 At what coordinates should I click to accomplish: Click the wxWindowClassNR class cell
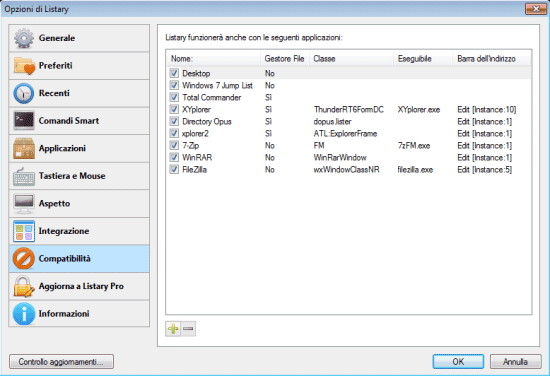pyautogui.click(x=346, y=169)
